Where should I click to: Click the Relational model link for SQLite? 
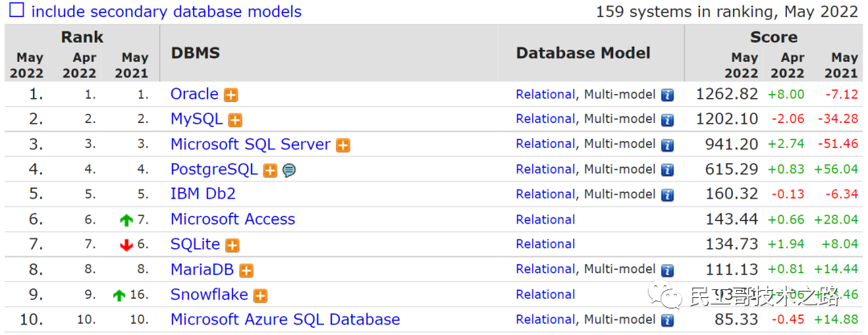(x=545, y=244)
